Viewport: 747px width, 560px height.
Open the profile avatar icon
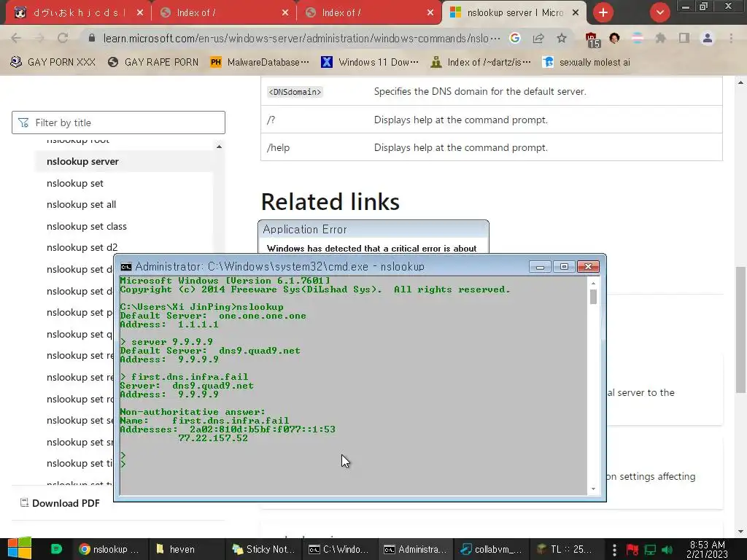(708, 38)
